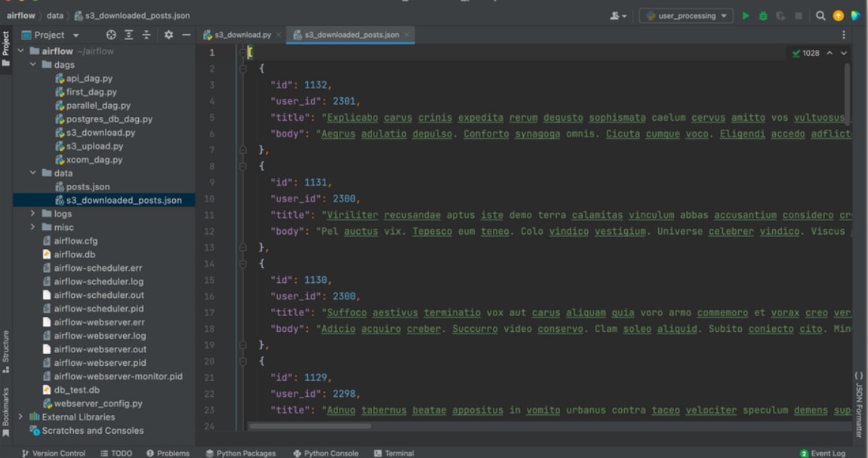The image size is (868, 458).
Task: Fold the top-level array at line 1
Action: (242, 53)
